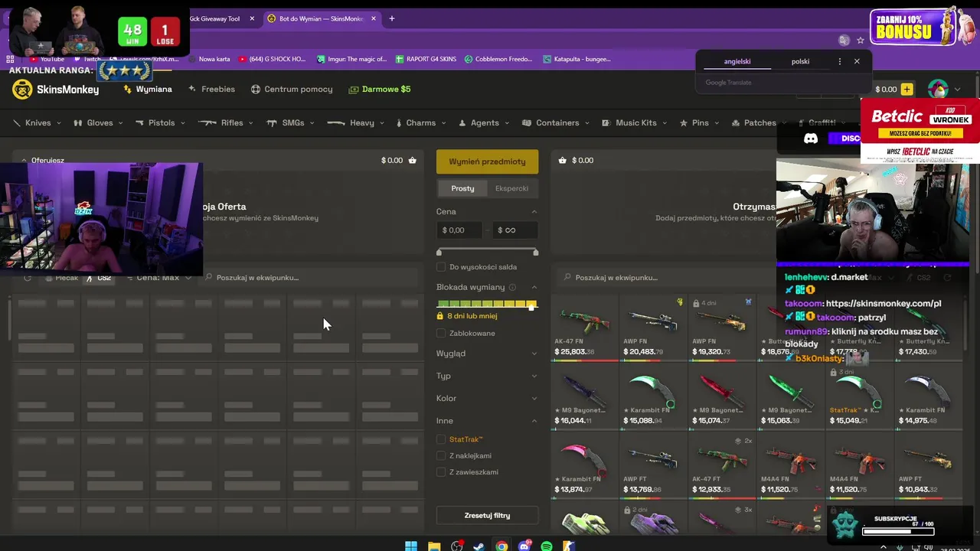The height and width of the screenshot is (551, 980).
Task: Expand the Wygląd filter section
Action: 534,354
